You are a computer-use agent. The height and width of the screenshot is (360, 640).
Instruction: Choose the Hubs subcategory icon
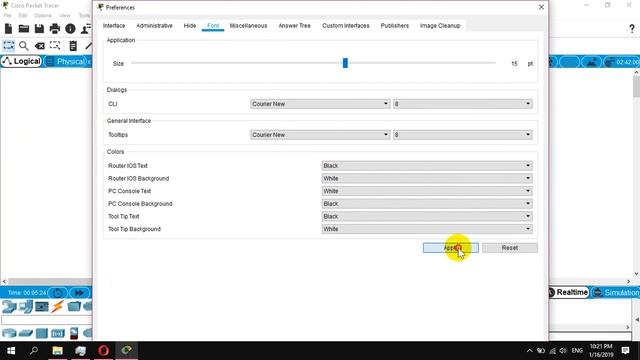(x=42, y=333)
